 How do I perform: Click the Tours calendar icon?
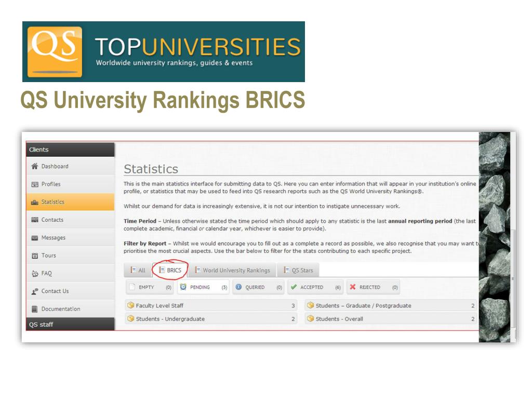(35, 256)
